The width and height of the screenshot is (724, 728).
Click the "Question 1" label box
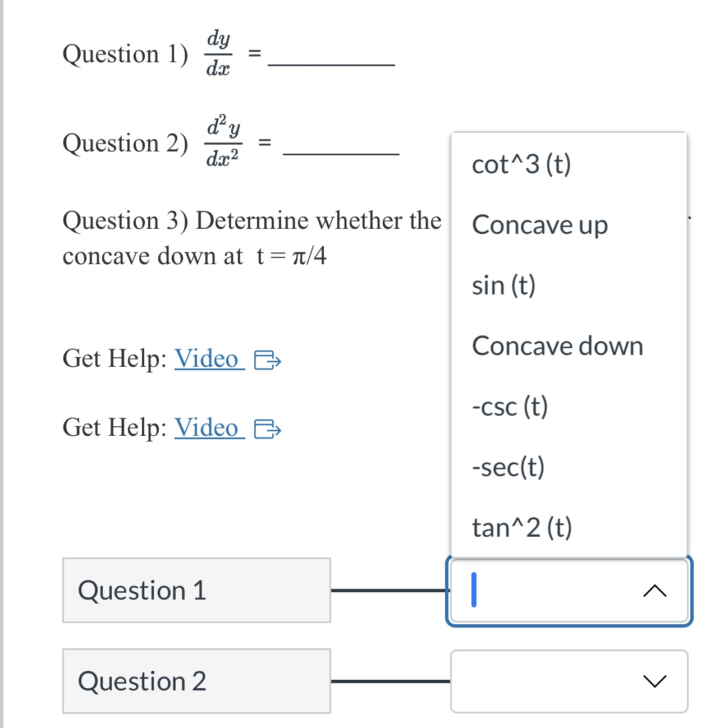[196, 591]
